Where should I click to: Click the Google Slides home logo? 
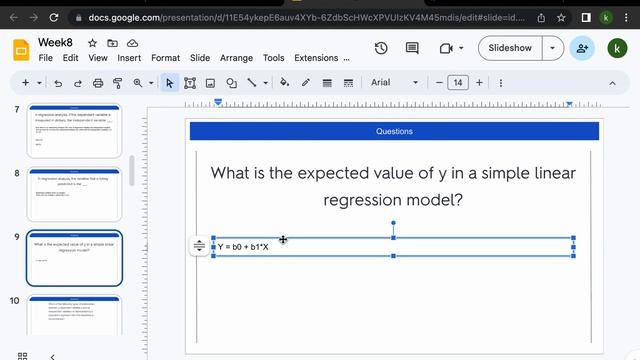click(x=21, y=50)
